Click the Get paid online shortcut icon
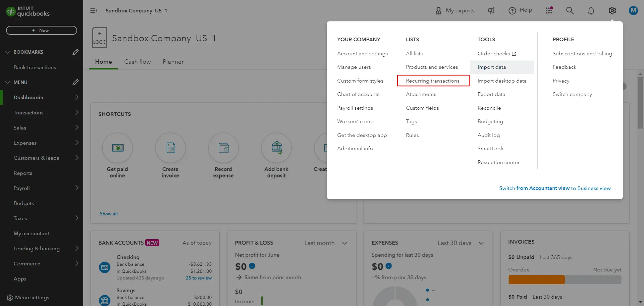 (x=117, y=148)
